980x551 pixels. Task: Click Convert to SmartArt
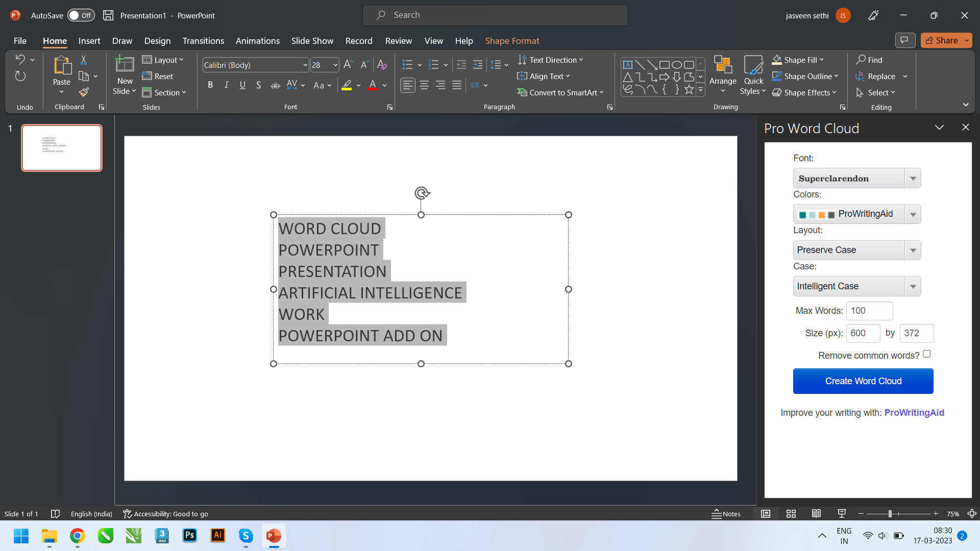[x=560, y=92]
